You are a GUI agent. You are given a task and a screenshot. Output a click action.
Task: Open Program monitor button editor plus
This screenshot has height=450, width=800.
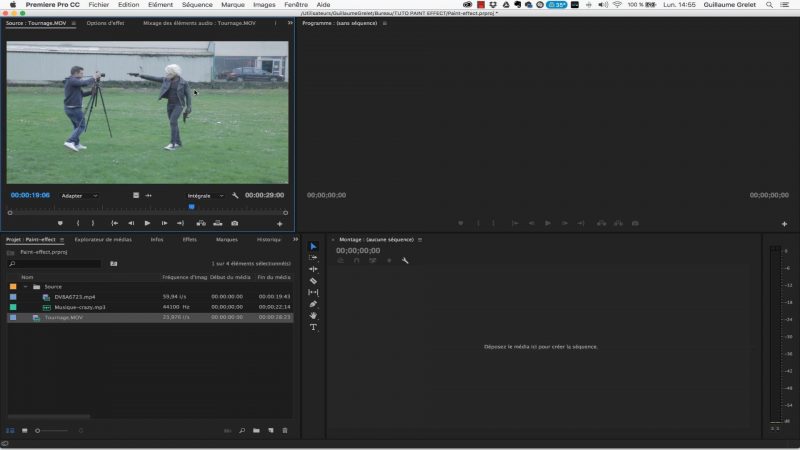784,223
